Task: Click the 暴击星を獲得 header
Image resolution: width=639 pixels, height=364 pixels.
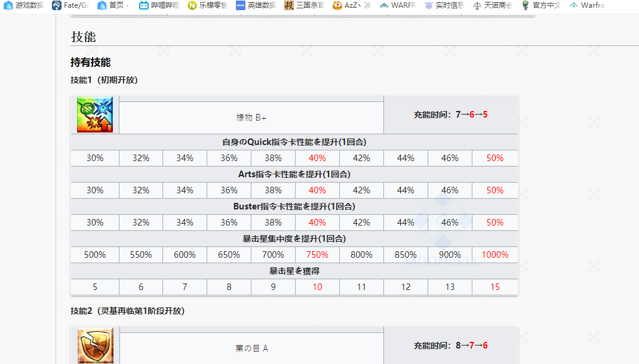Action: 294,271
